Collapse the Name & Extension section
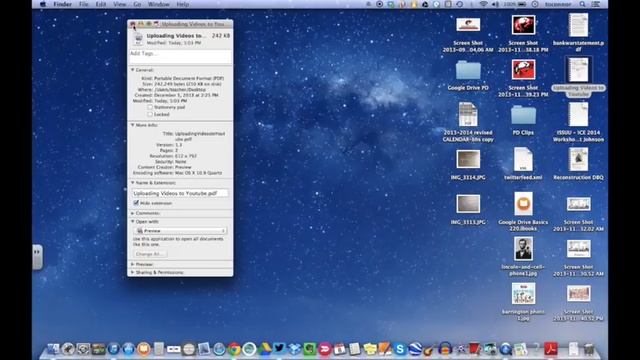Viewport: 640px width, 360px height. [x=132, y=183]
